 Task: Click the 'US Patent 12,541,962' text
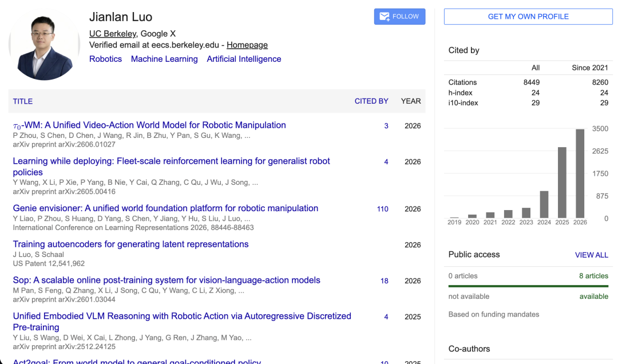click(49, 263)
